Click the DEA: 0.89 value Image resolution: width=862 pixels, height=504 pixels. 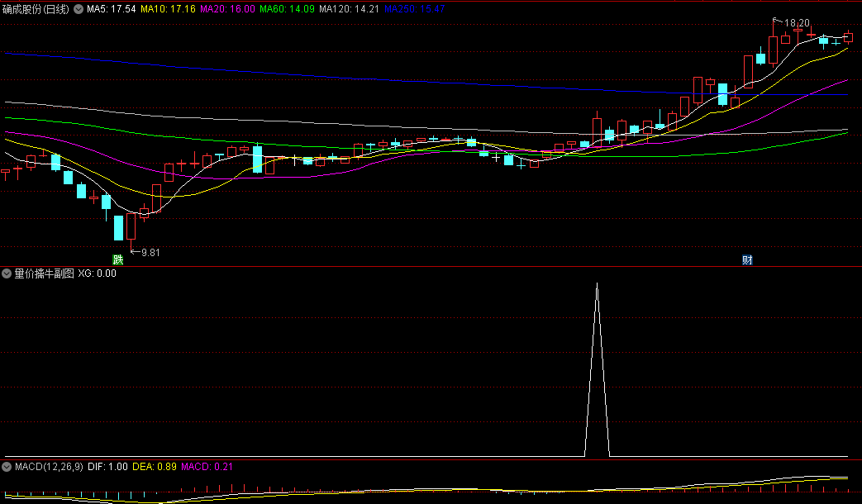[x=155, y=467]
